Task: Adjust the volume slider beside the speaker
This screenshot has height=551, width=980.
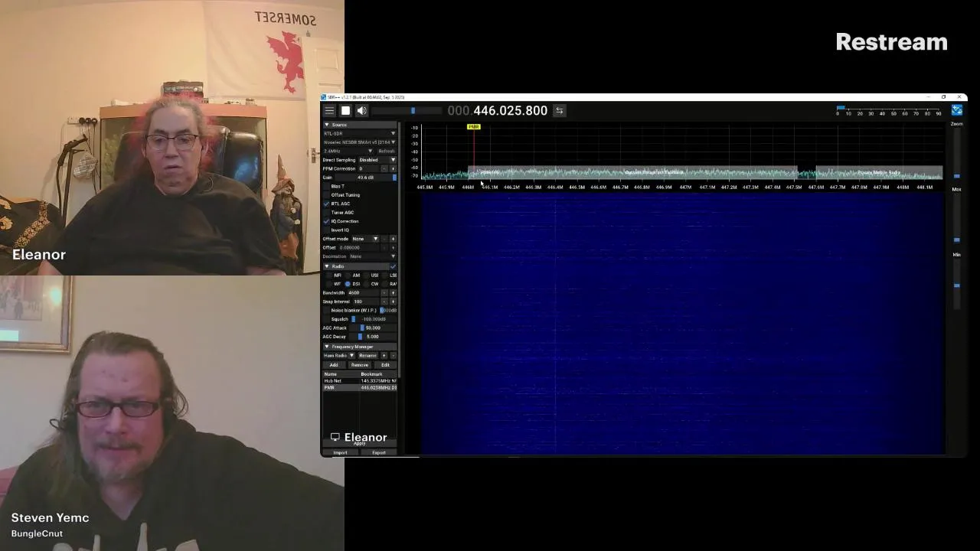Action: (x=407, y=111)
